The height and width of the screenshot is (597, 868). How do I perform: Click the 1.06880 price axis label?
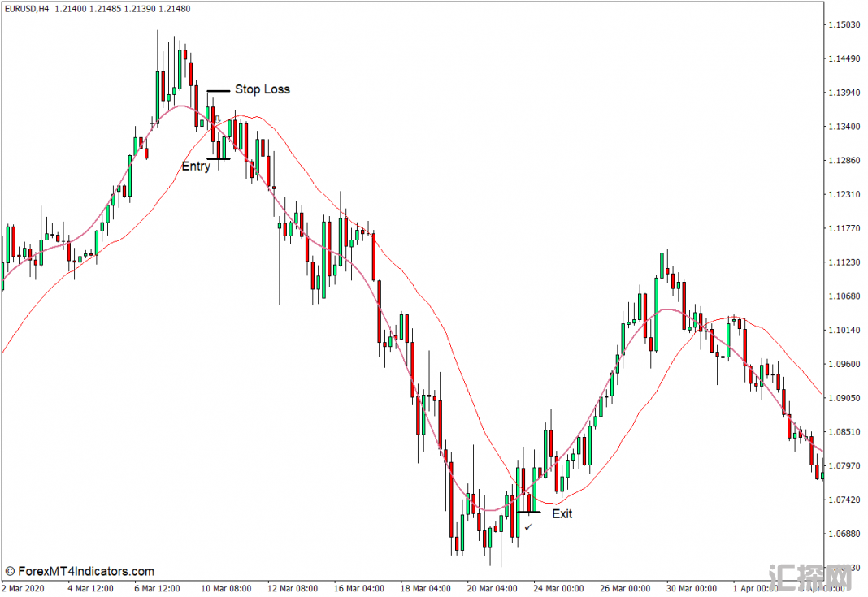click(x=844, y=534)
